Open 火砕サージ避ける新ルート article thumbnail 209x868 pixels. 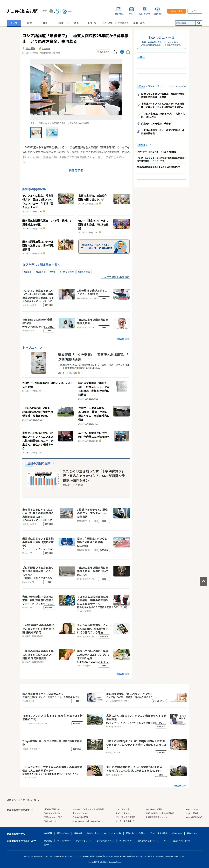tap(121, 411)
